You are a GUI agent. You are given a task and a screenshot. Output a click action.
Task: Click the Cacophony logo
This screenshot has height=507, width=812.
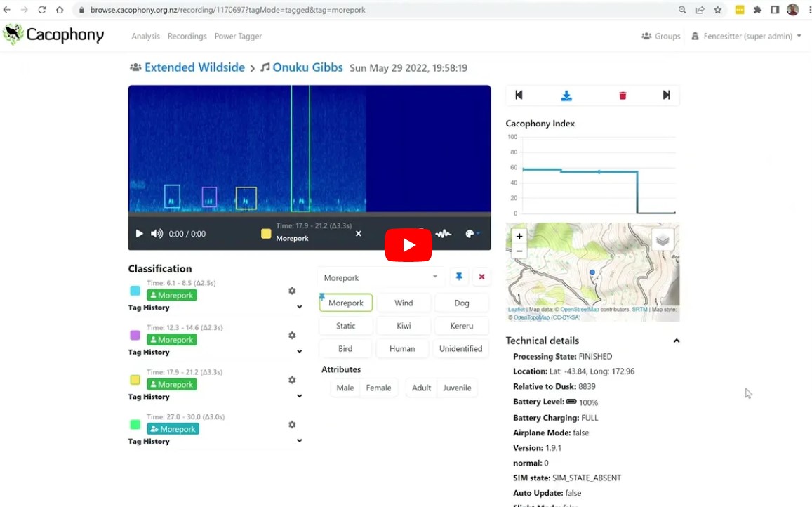[53, 34]
